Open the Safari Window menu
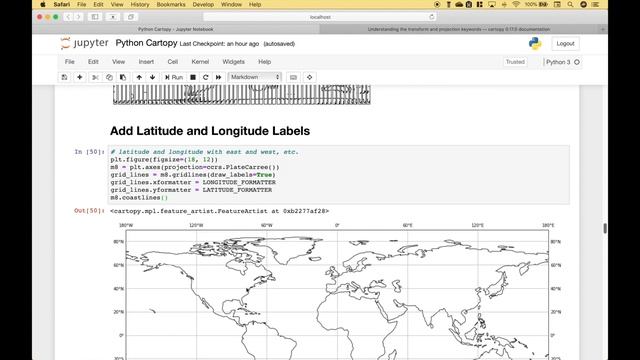640x360 pixels. 231,4
